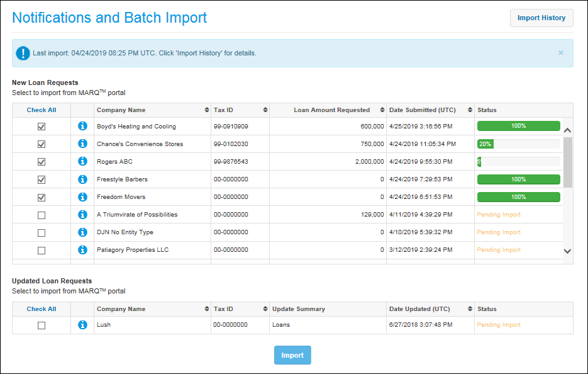Image resolution: width=588 pixels, height=374 pixels.
Task: Deselect the Rogers ABC checkbox
Action: coord(42,162)
